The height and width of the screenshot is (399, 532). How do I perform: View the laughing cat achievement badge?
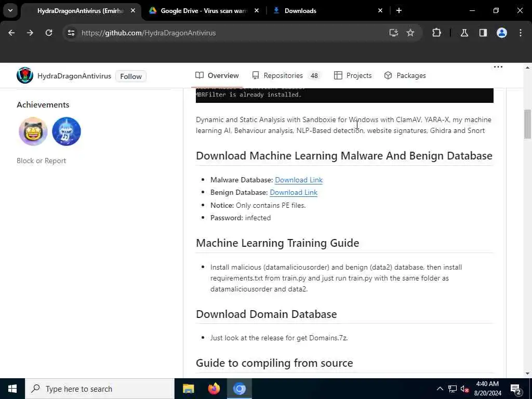(33, 131)
